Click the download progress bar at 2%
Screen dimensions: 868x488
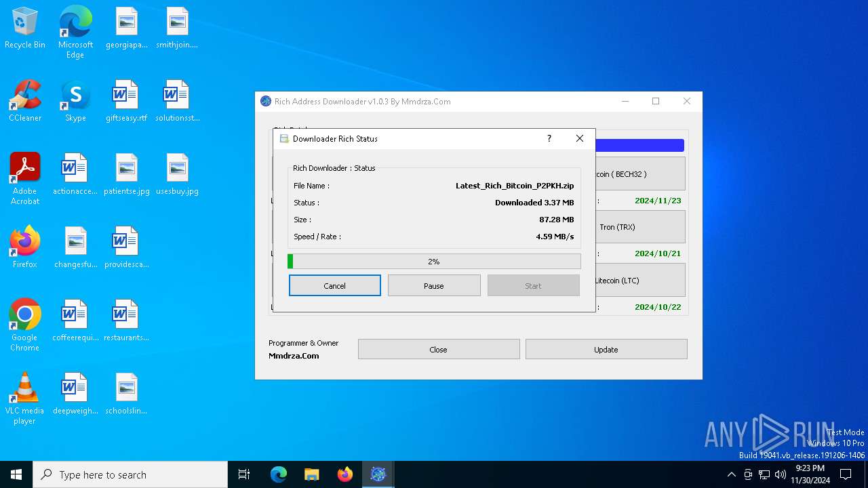pyautogui.click(x=434, y=262)
